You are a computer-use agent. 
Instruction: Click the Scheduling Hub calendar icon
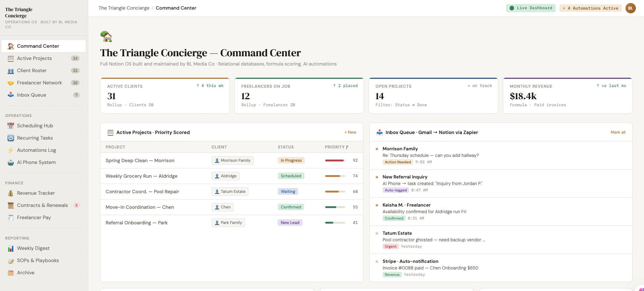[11, 126]
